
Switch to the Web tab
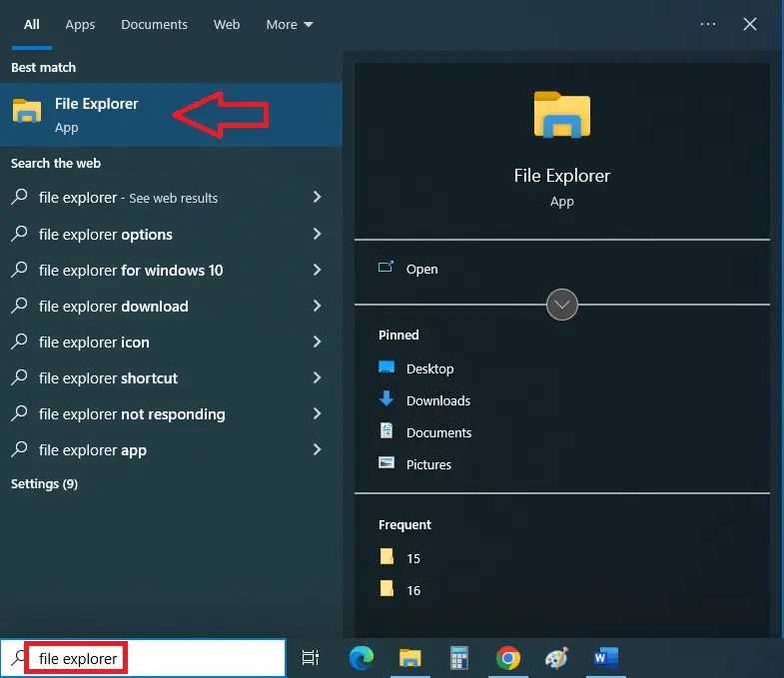227,25
